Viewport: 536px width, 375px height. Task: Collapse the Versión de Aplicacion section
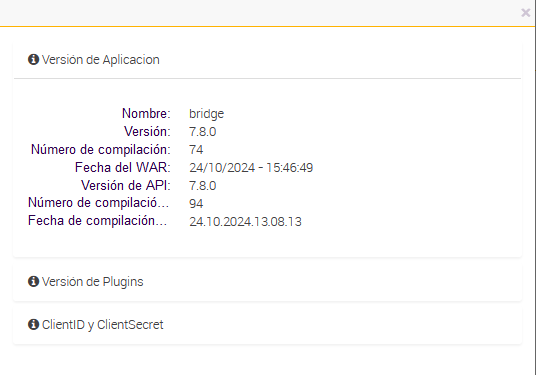267,60
